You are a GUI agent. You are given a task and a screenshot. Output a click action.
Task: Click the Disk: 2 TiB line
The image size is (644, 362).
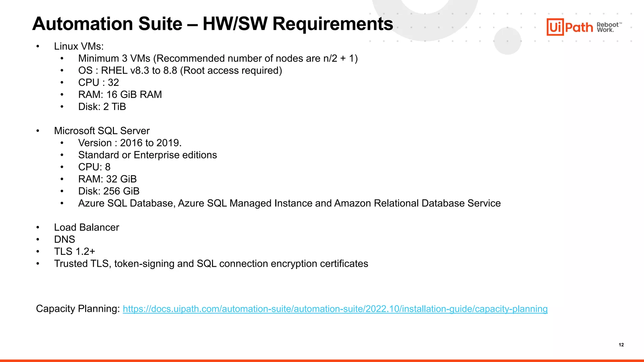click(102, 107)
